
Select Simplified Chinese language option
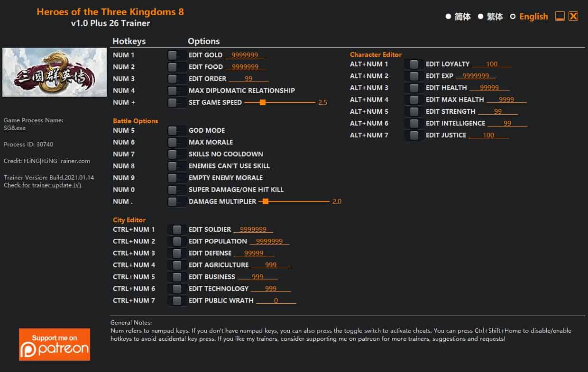[x=458, y=17]
